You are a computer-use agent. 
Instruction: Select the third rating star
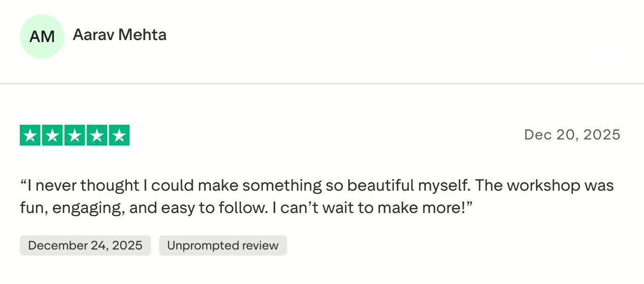coord(75,135)
